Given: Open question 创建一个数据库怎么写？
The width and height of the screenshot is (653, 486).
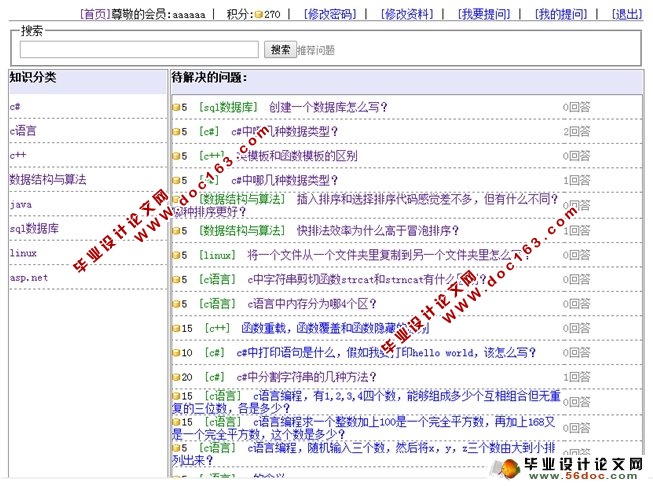Looking at the screenshot, I should 328,107.
